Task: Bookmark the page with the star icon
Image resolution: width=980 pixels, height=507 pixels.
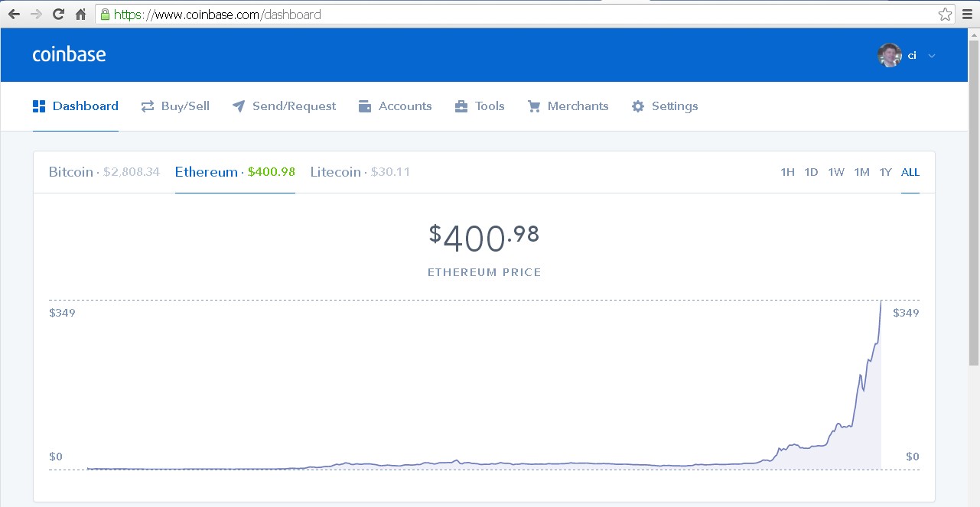Action: [946, 14]
